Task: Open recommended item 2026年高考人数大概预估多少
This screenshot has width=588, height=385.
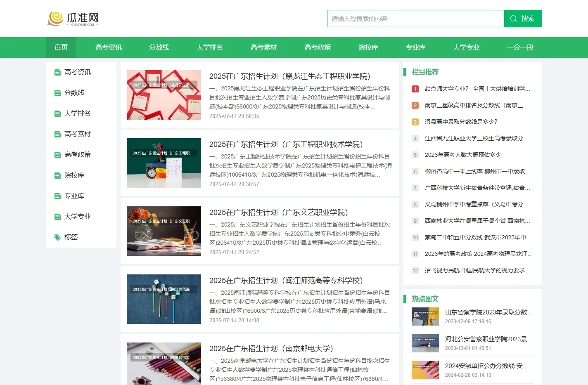Action: coord(463,155)
